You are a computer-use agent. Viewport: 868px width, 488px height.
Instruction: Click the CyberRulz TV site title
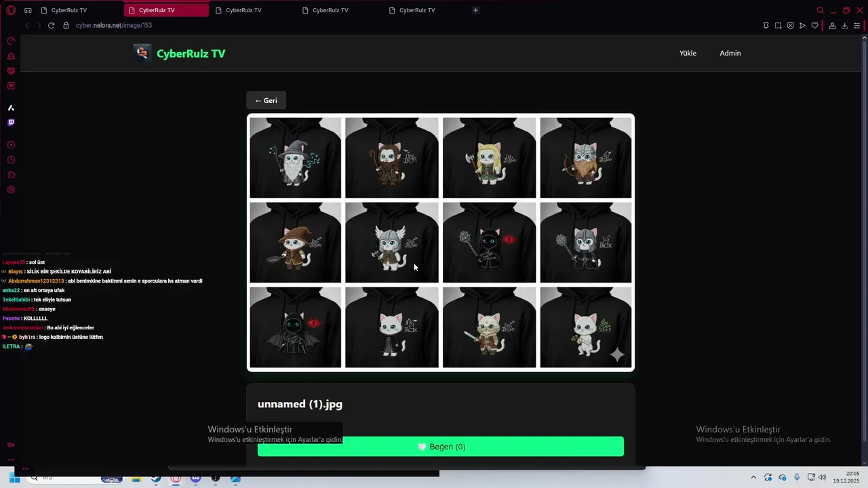click(191, 54)
